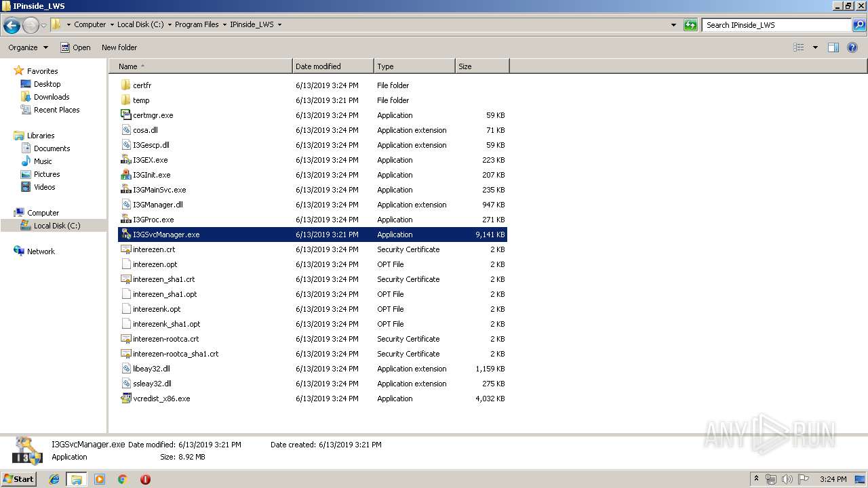Click the Back navigation arrow
Screen dimensions: 868x488
coord(12,26)
